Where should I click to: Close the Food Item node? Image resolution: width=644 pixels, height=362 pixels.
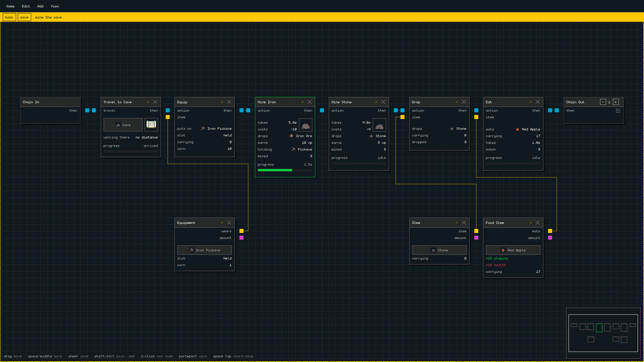click(538, 223)
